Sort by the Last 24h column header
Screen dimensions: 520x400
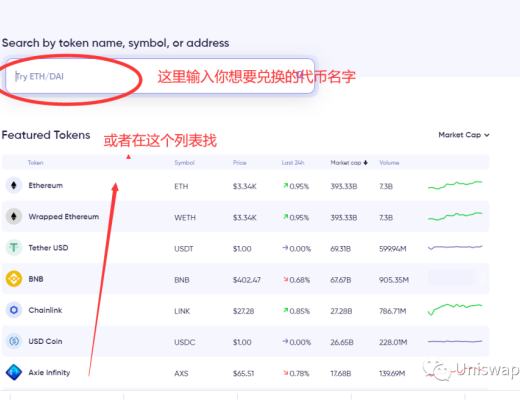tap(293, 163)
